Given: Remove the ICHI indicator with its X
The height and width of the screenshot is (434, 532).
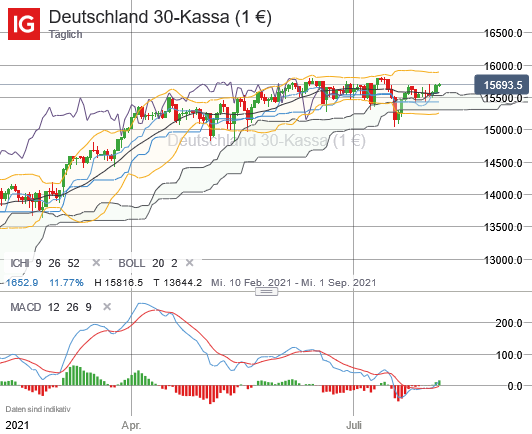Looking at the screenshot, I should click(x=96, y=263).
